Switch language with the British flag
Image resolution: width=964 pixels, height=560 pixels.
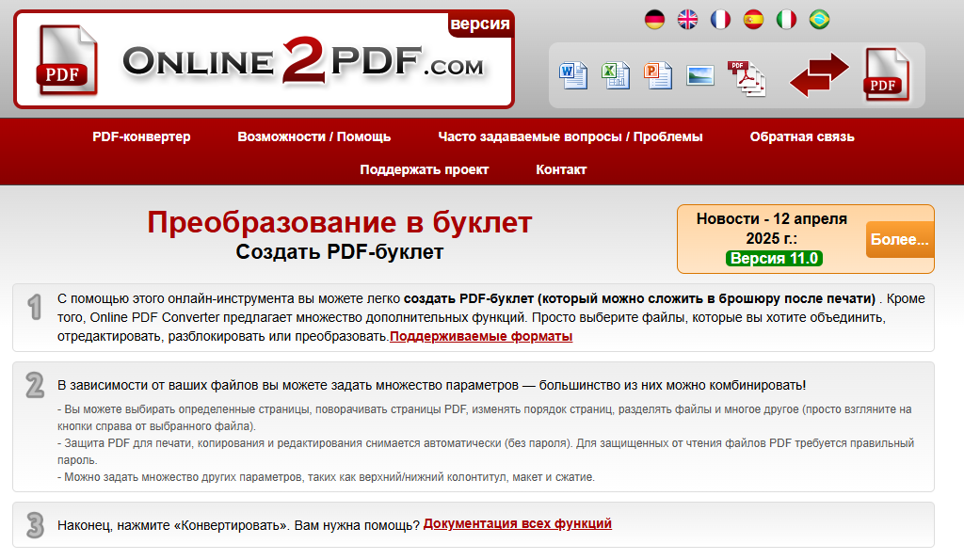(687, 19)
